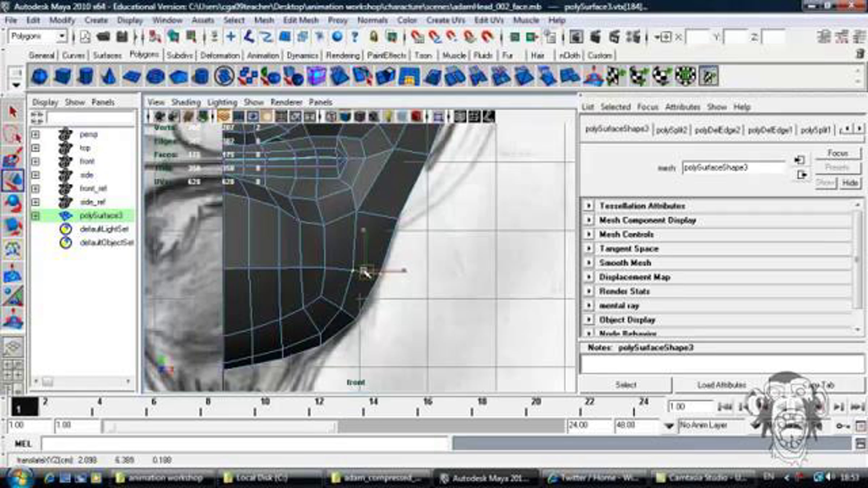This screenshot has width=868, height=488.
Task: Click the checker UV shelf icon
Action: pyautogui.click(x=615, y=76)
